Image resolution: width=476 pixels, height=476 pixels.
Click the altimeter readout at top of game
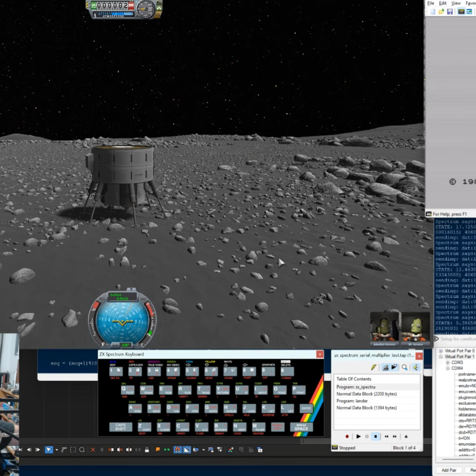point(112,5)
